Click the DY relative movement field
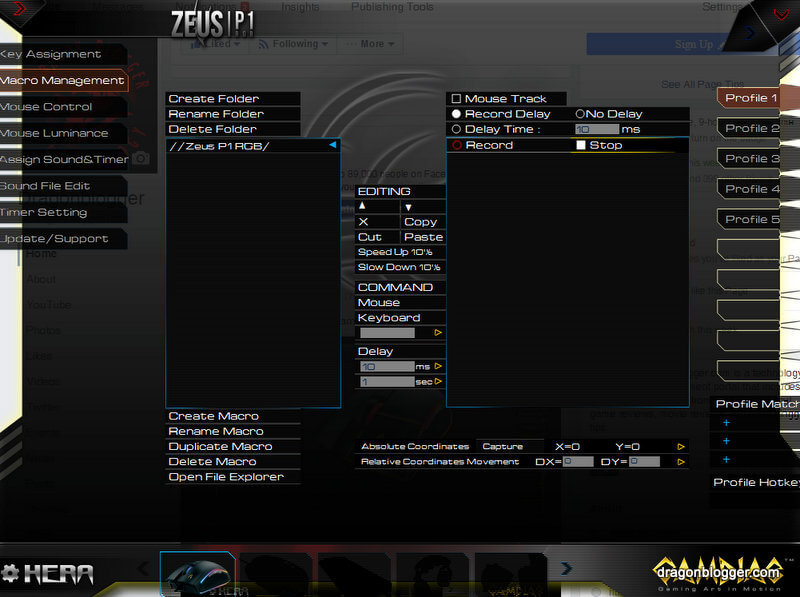800x597 pixels. tap(644, 462)
